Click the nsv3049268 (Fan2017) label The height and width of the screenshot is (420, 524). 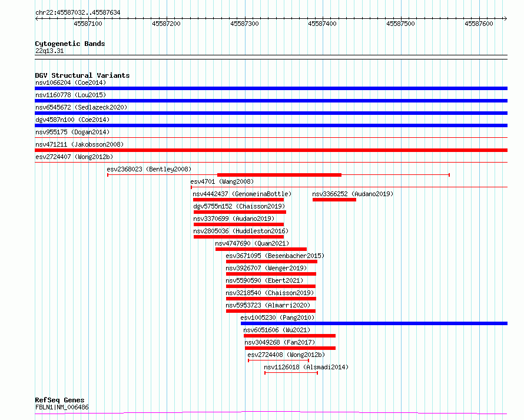280,342
